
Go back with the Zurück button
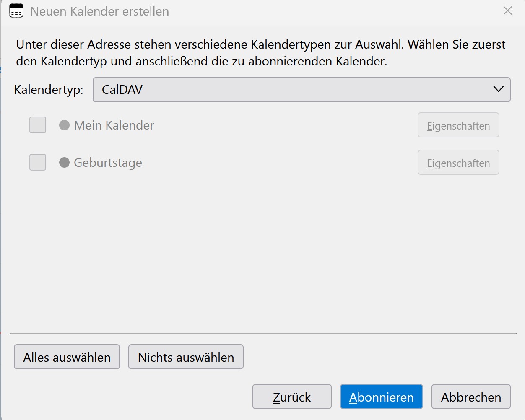[291, 397]
